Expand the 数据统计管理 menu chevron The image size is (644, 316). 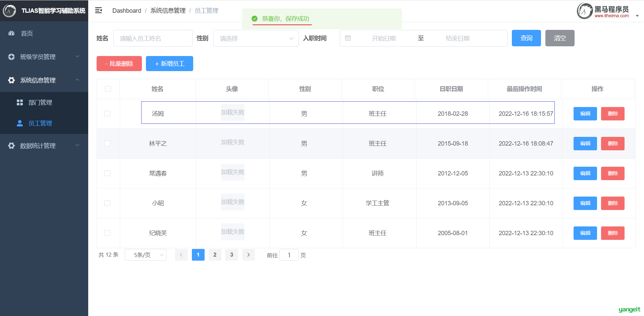(77, 145)
